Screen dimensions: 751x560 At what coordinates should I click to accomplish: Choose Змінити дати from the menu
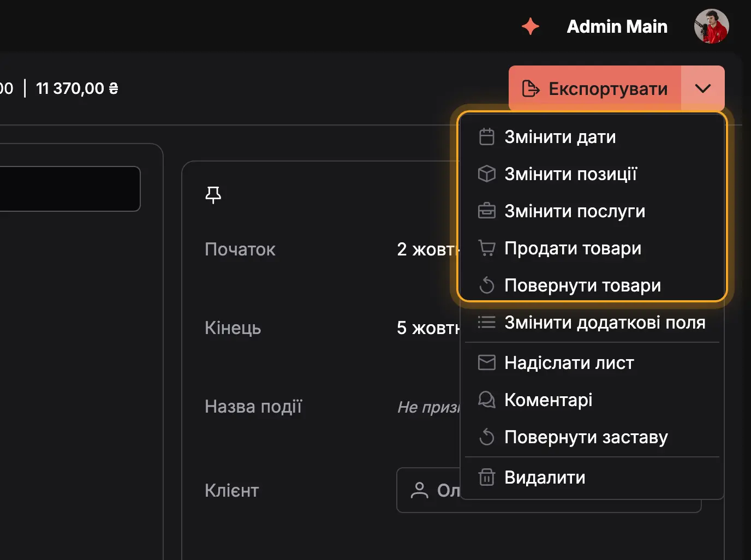click(592, 136)
